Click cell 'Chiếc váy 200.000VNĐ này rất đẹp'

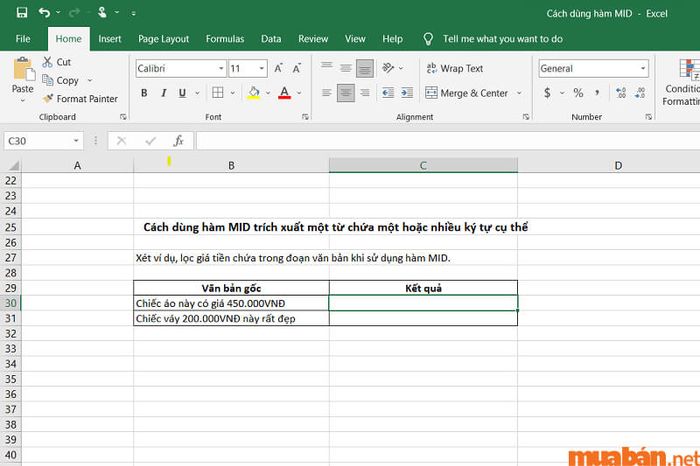[x=231, y=319]
